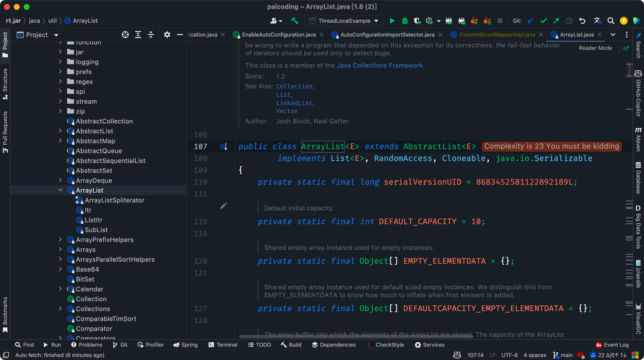Click the horizontal editor scrollbar
Screen dimensions: 644x360
coord(356,337)
